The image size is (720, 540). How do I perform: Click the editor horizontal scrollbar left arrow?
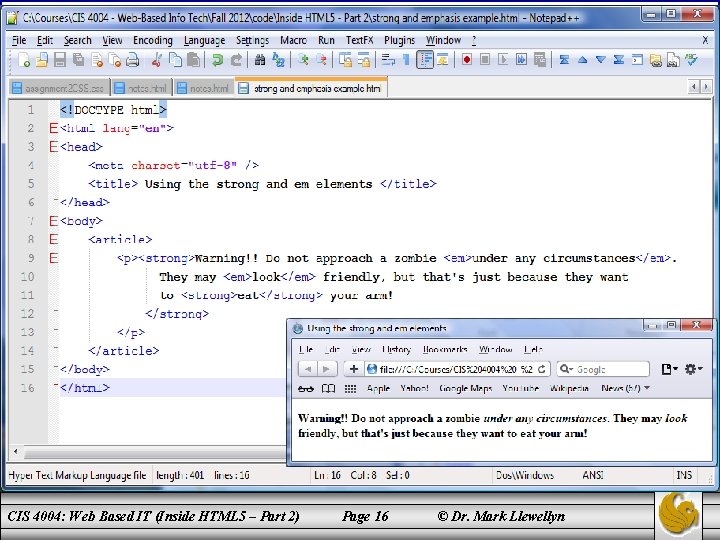[x=16, y=452]
